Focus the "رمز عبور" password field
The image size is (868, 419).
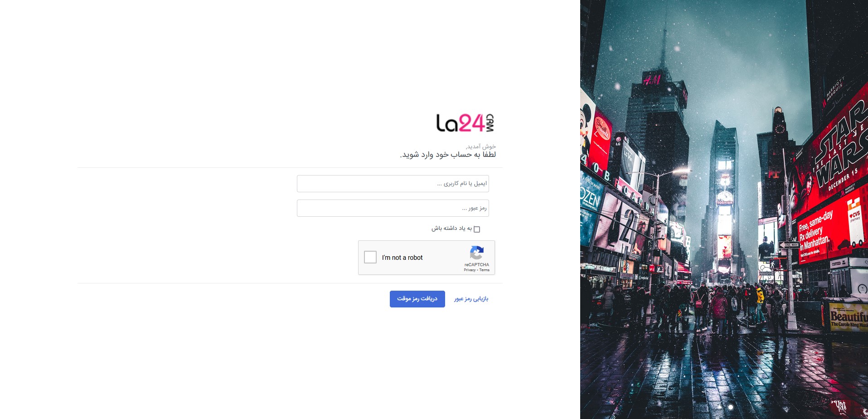393,208
